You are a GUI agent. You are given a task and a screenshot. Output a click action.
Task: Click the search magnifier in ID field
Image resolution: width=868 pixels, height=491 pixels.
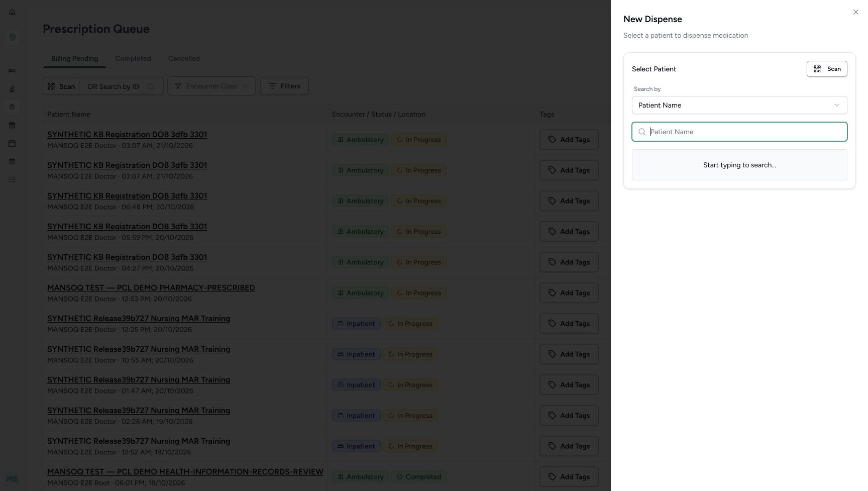pyautogui.click(x=151, y=86)
